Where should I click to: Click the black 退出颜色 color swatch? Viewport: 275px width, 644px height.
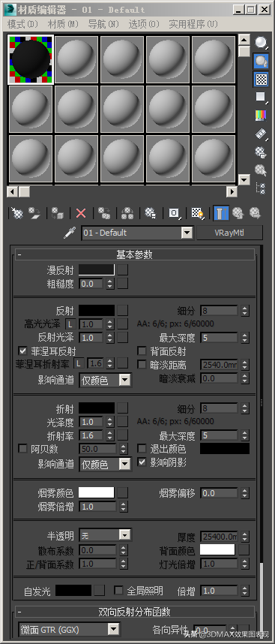(x=225, y=449)
